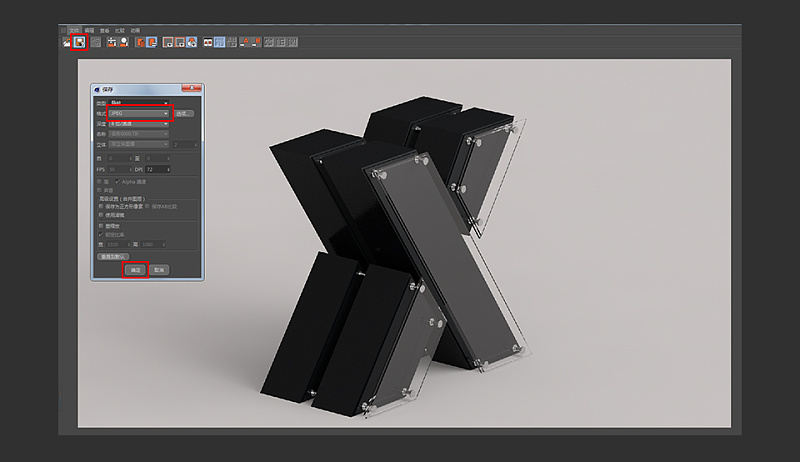Click the 确定 (OK) button
The image size is (800, 462).
tap(135, 270)
